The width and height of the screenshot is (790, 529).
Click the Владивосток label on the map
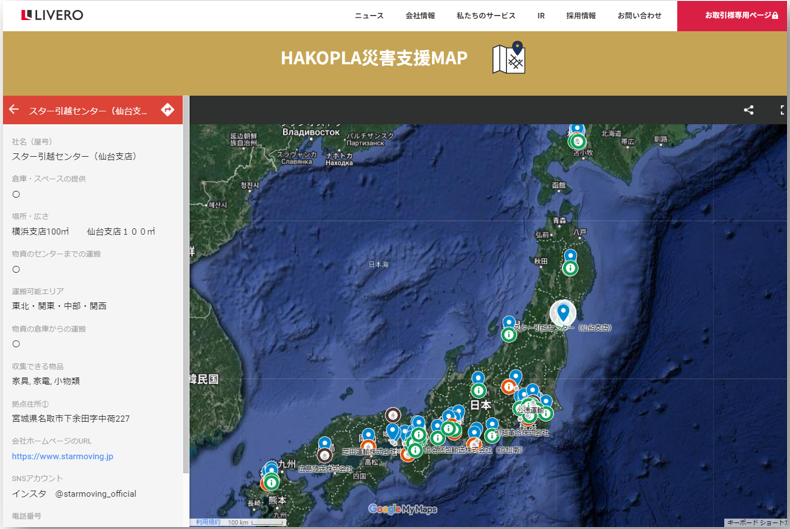(x=311, y=133)
